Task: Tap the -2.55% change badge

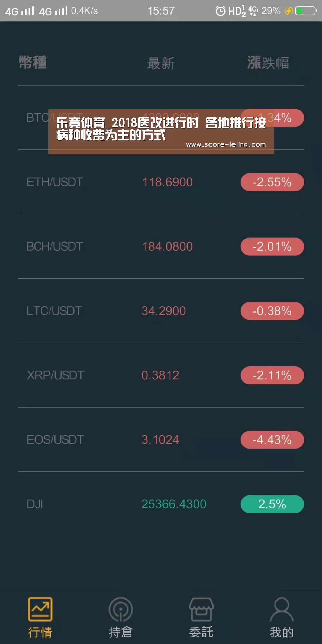Action: click(272, 182)
